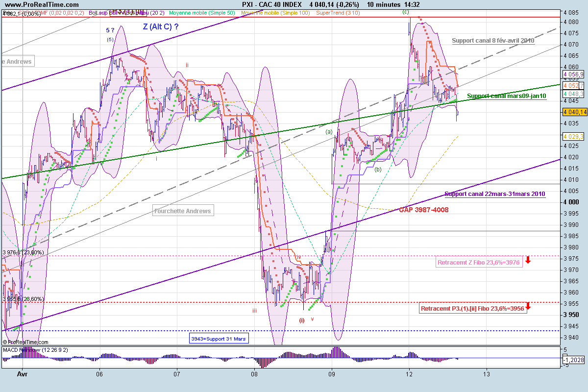The height and width of the screenshot is (392, 588).
Task: Click the bold red (i) wave label
Action: (302, 320)
